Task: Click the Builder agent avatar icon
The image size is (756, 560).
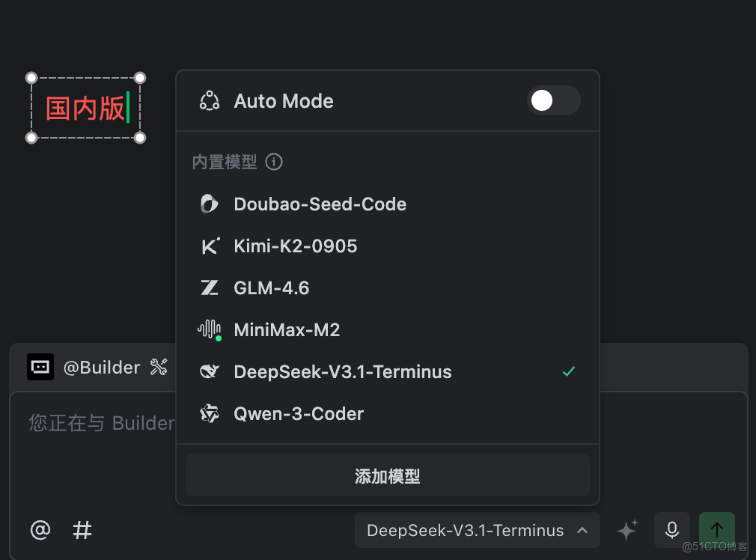Action: point(40,367)
